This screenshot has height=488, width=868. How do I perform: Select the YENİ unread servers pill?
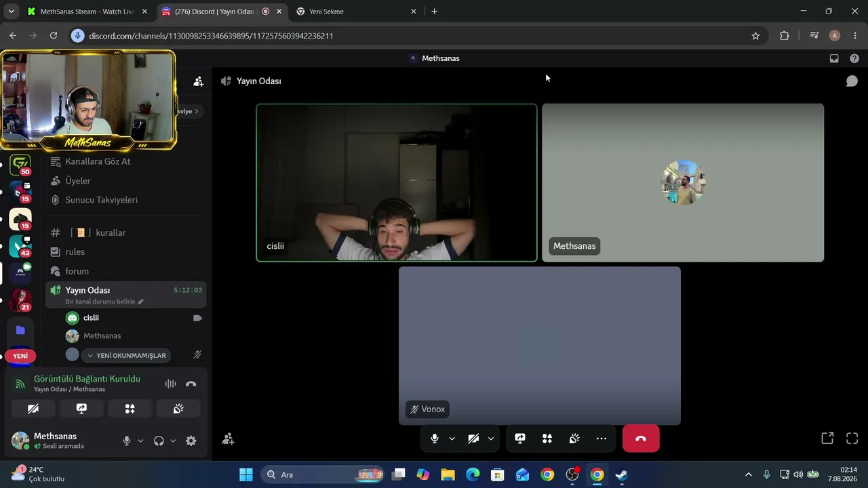[20, 356]
